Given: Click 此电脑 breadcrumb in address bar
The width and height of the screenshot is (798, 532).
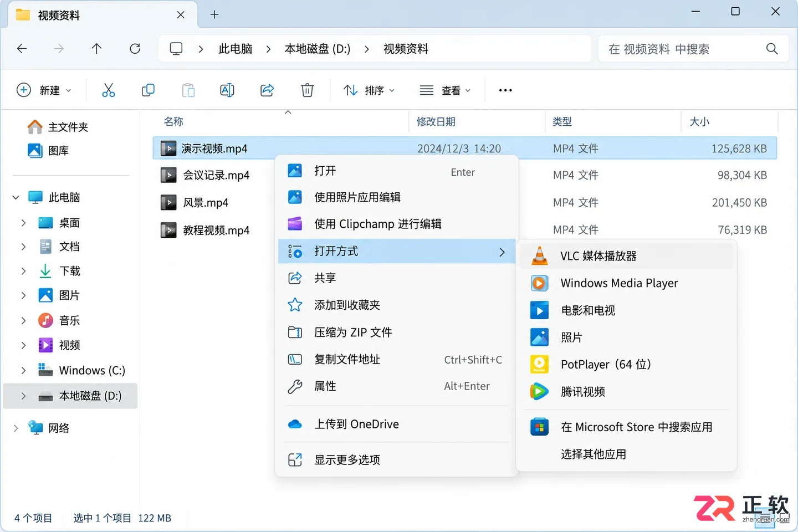Looking at the screenshot, I should click(x=236, y=49).
